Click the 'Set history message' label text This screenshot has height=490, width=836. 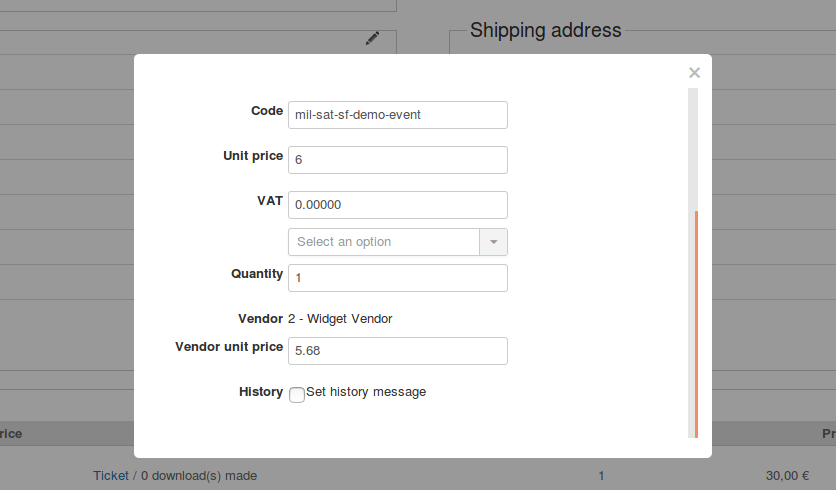coord(366,392)
